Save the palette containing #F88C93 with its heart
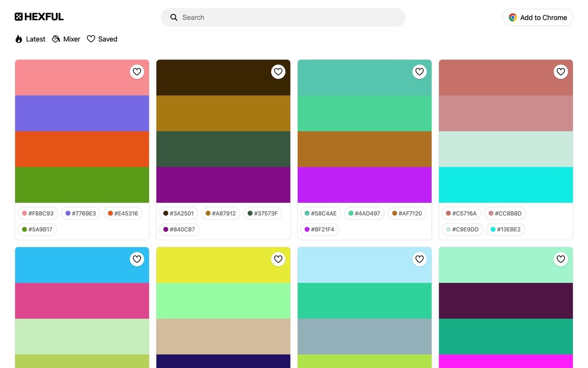The width and height of the screenshot is (588, 368). click(x=137, y=72)
